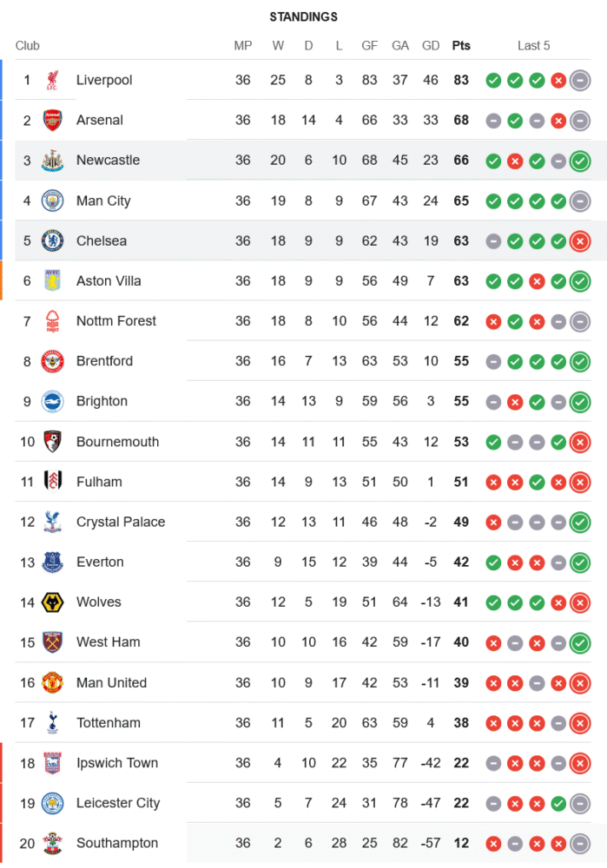607x868 pixels.
Task: Click the Last 5 column header
Action: (534, 46)
